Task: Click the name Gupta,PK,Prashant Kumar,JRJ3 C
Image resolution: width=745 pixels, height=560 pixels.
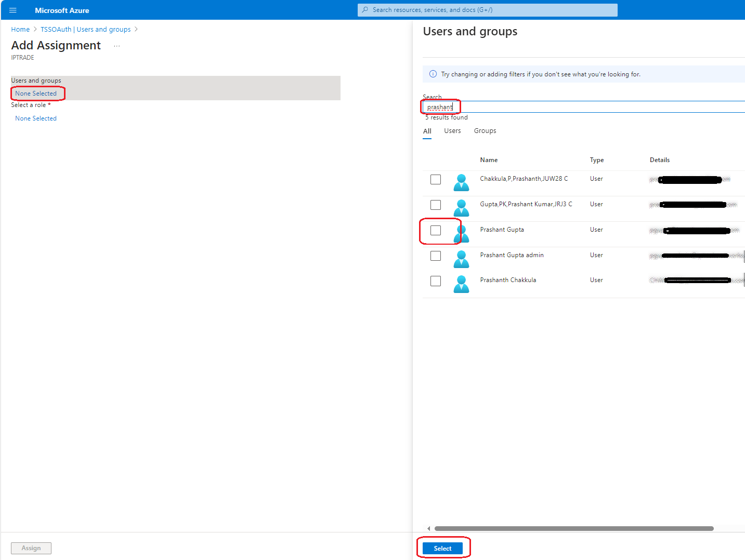Action: (x=526, y=204)
